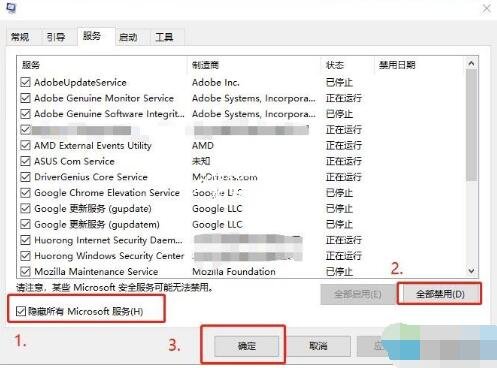
Task: Select the Mozilla Maintenance Service text
Action: [96, 271]
